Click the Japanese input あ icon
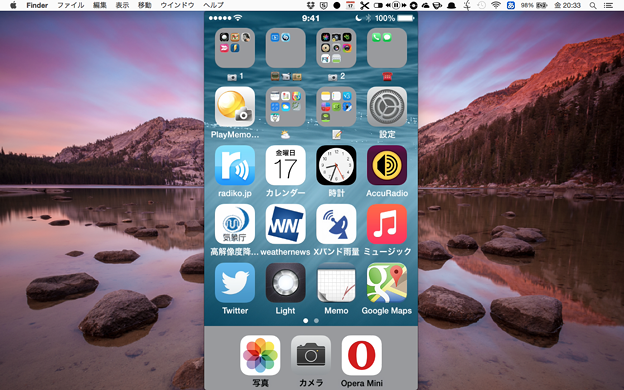 click(x=511, y=5)
